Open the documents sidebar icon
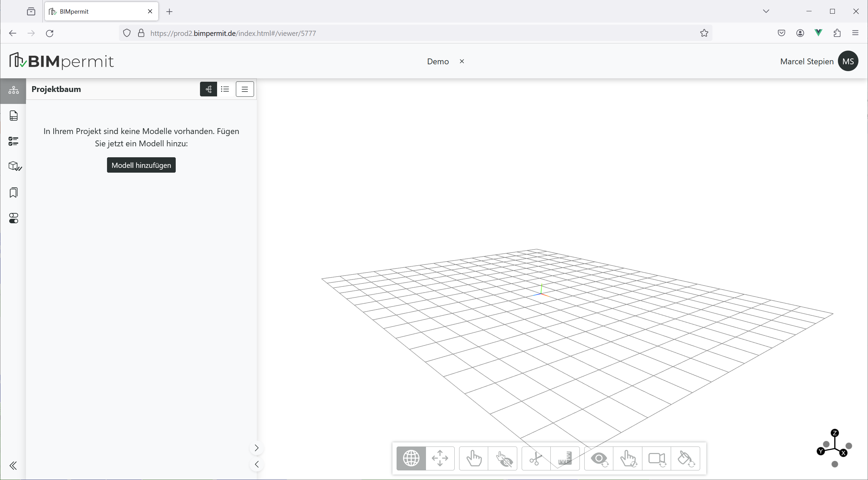 coord(13,116)
